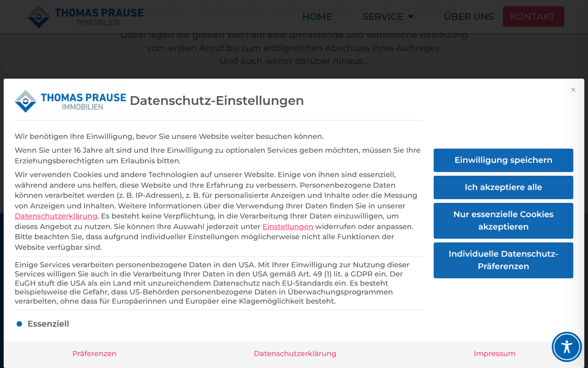Viewport: 588px width, 368px height.
Task: Click the Thomas Prause logo in the dialog
Action: tap(70, 101)
